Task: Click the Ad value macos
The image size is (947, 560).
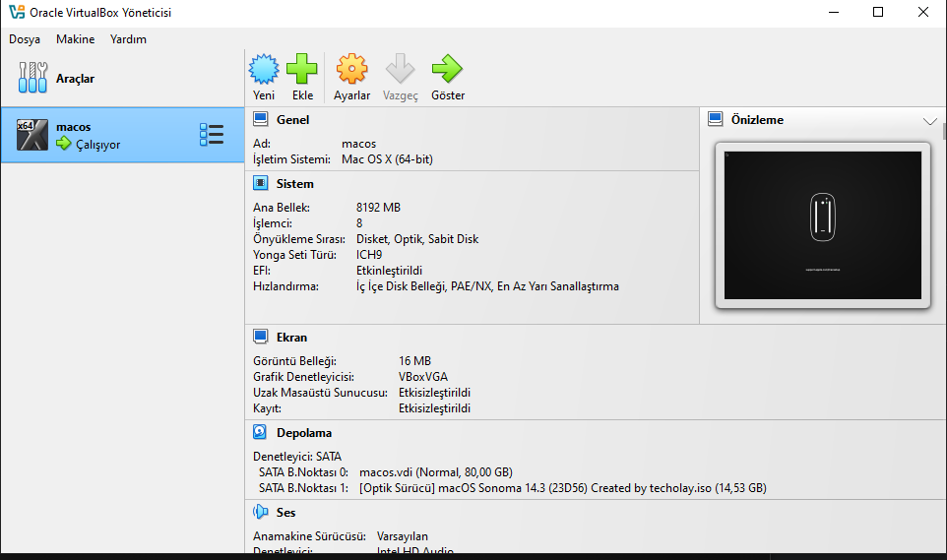Action: point(358,143)
